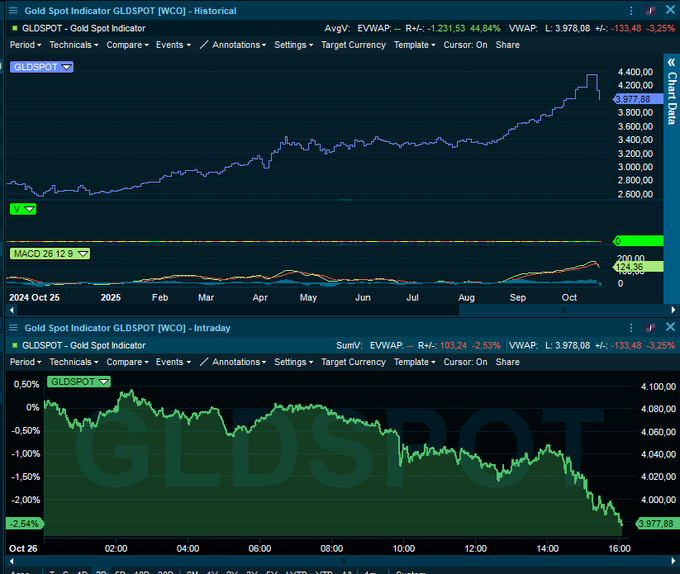
Task: Click Target Currency in the Historical toolbar
Action: [x=353, y=45]
